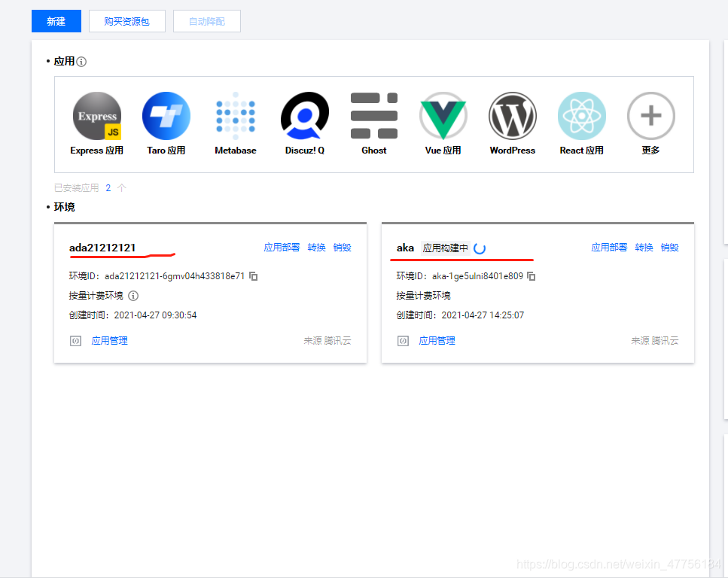Select the Ghost application template
This screenshot has height=578, width=728.
tap(373, 117)
